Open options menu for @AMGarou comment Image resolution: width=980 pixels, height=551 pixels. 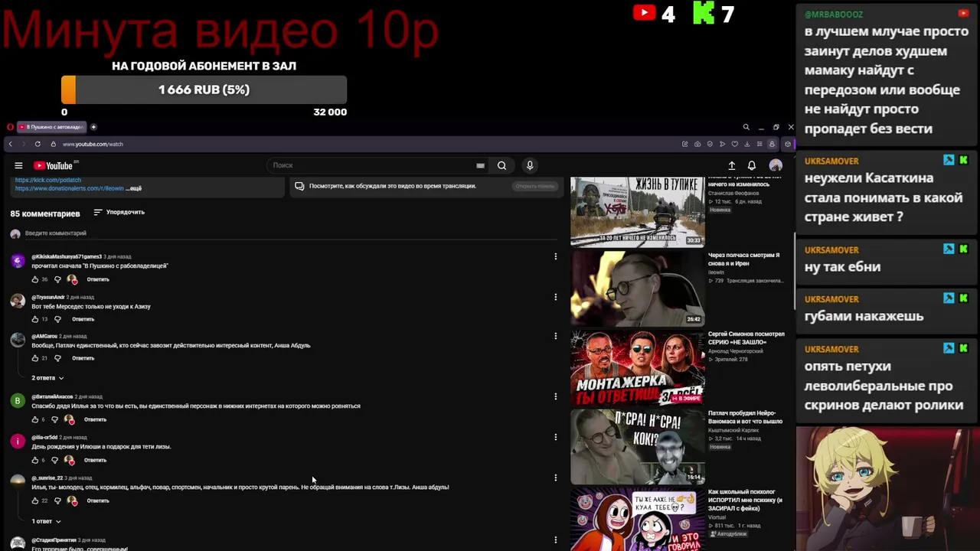coord(556,336)
